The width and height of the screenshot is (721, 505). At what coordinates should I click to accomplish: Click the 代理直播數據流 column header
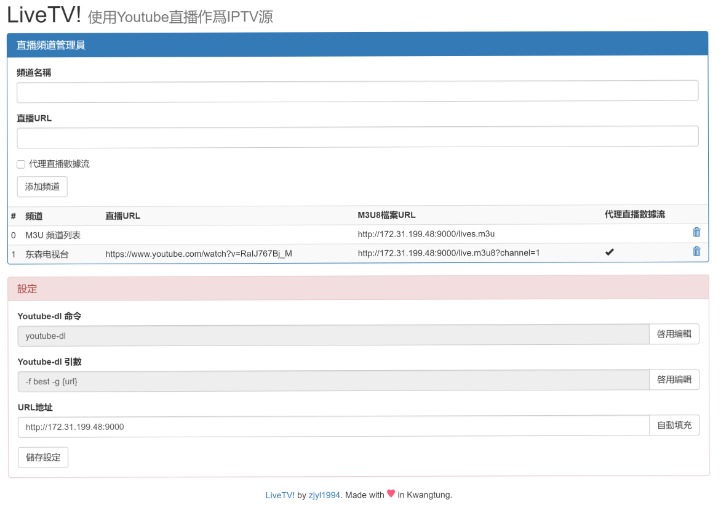coord(635,214)
